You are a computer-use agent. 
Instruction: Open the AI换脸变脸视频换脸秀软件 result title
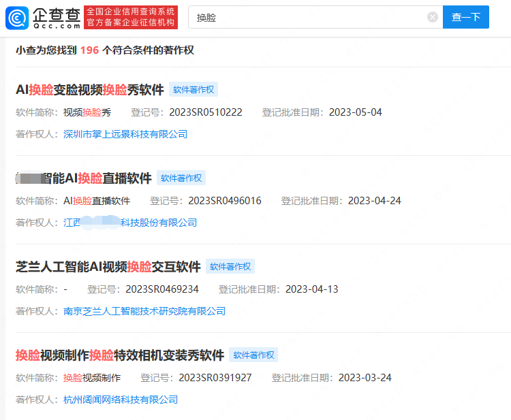coord(90,90)
